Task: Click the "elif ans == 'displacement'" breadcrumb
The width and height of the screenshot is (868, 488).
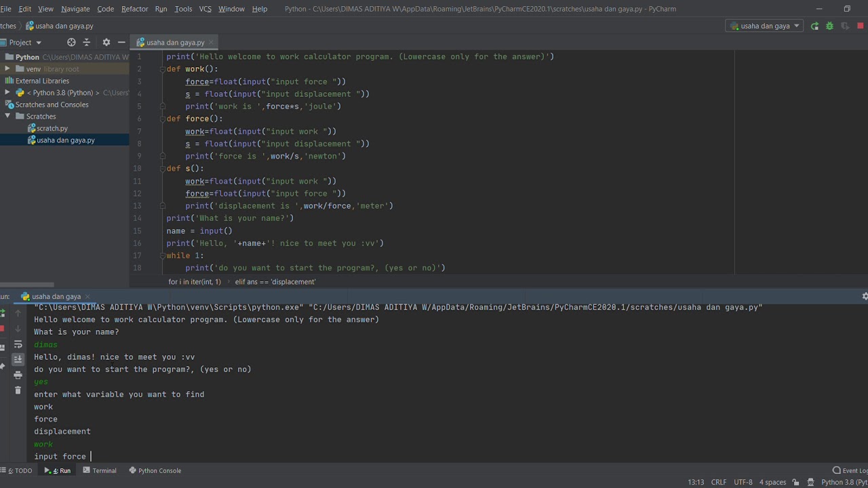Action: 275,281
